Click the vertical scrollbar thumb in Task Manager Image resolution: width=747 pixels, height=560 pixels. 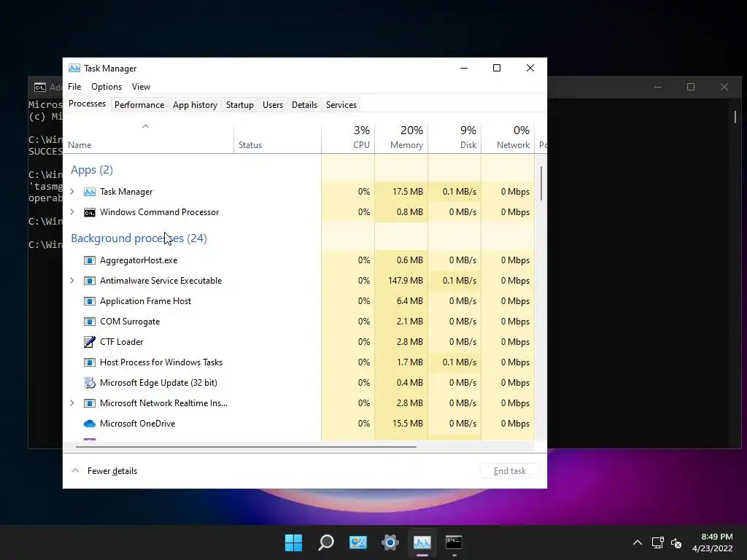541,183
